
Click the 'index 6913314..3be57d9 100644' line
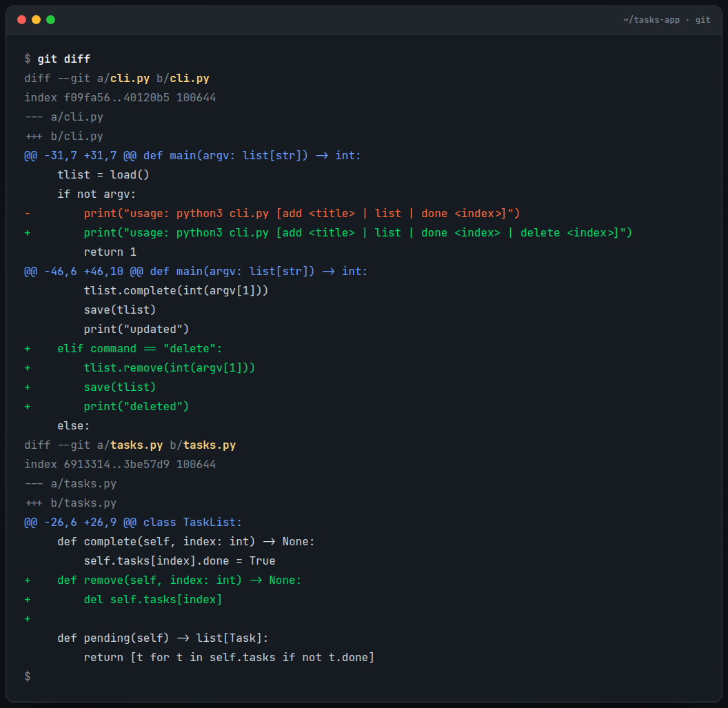pos(120,465)
